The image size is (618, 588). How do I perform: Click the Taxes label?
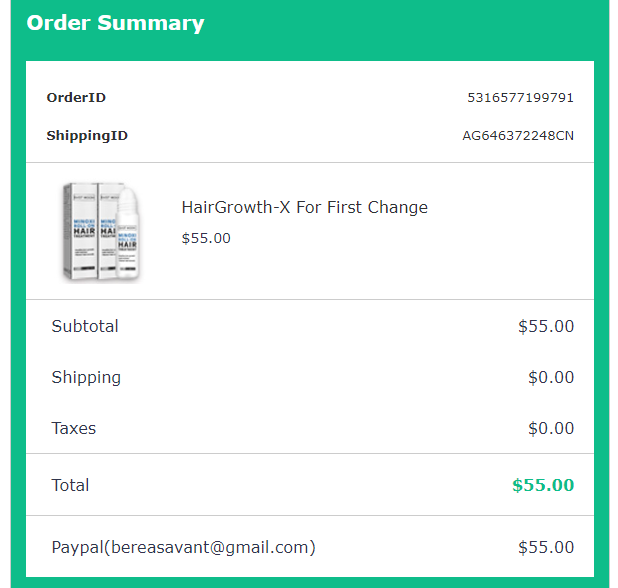click(74, 428)
